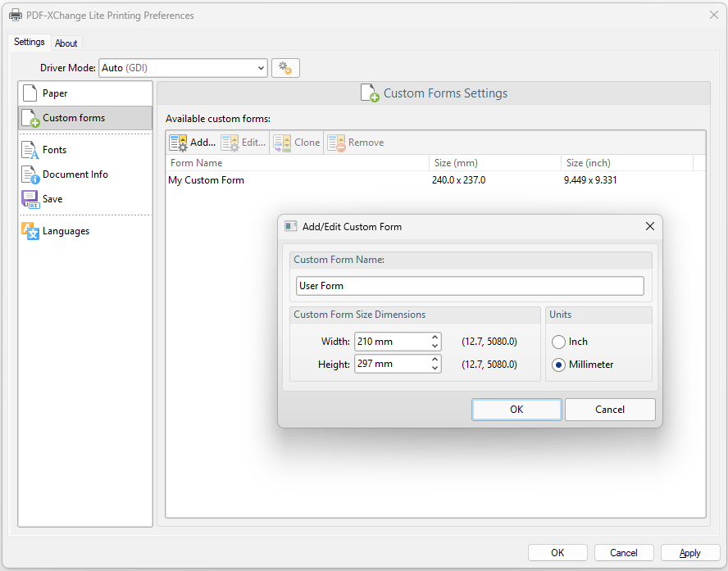The height and width of the screenshot is (571, 728).
Task: Select the My Custom Form row
Action: click(435, 180)
